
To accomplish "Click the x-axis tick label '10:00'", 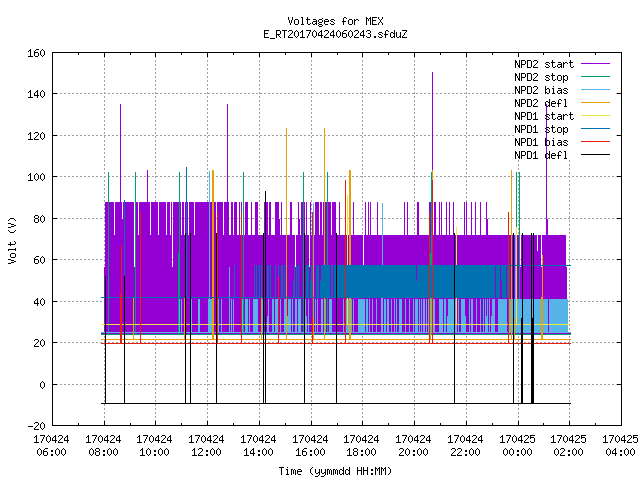I will point(155,452).
